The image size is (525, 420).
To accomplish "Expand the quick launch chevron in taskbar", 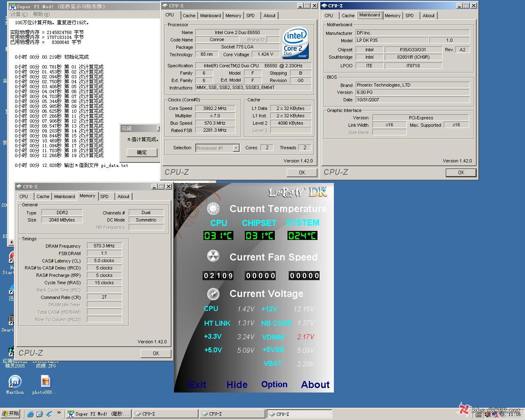I will pyautogui.click(x=59, y=413).
